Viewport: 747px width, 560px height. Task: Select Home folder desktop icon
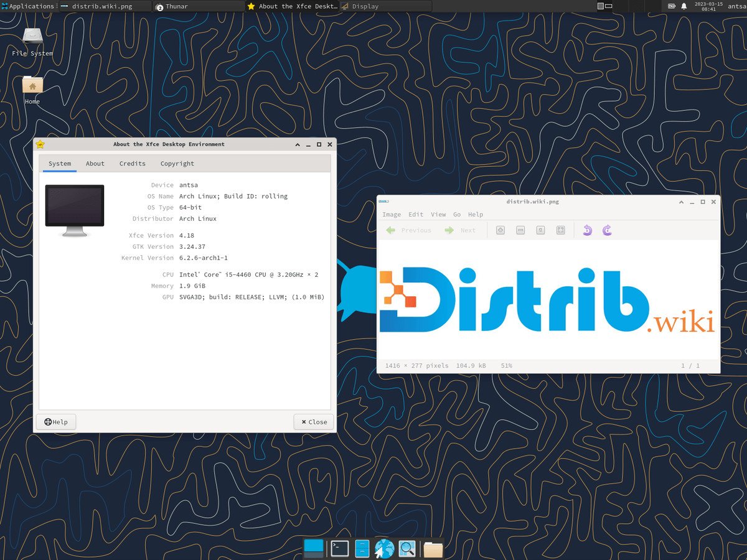32,90
